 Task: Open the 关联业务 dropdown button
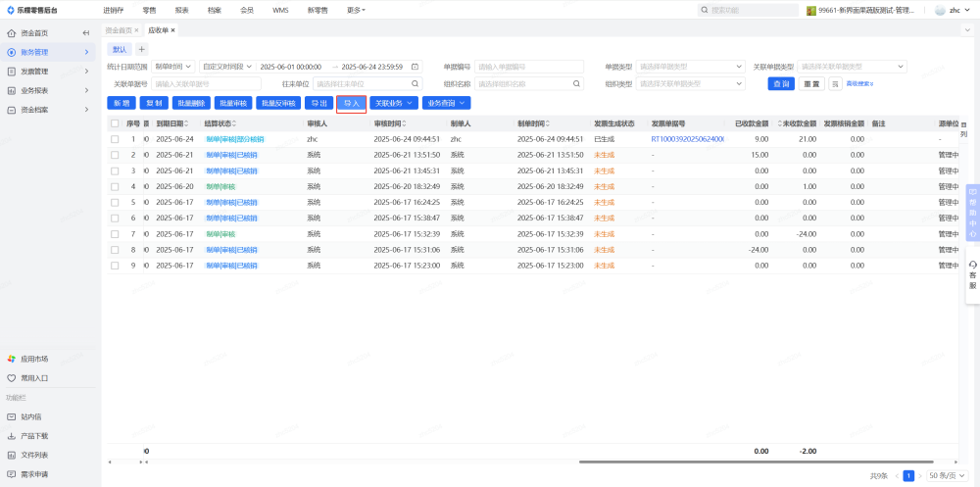(x=393, y=103)
